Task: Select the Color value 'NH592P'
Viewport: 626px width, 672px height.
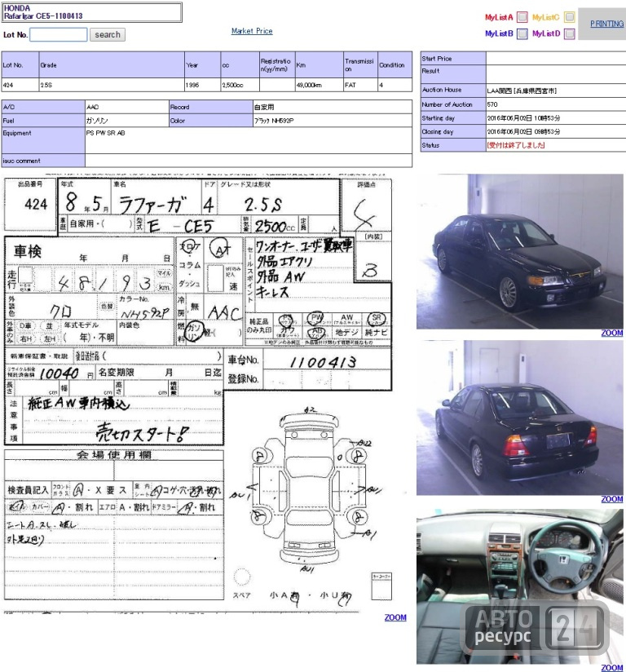Action: pos(274,121)
